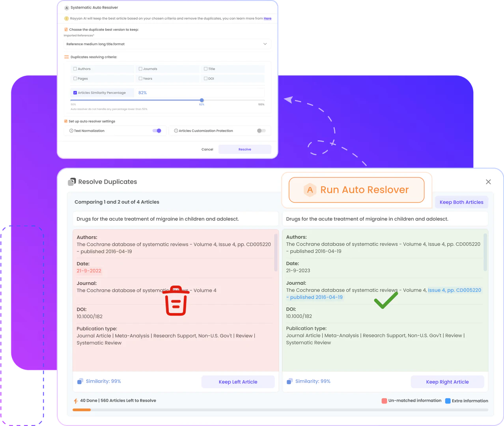
Task: Click the Text Normalization info icon
Action: tap(71, 131)
